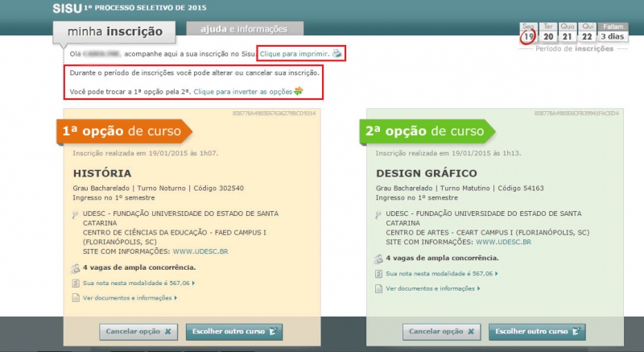Select the 'minha inscrição' tab
The height and width of the screenshot is (352, 644).
tap(115, 32)
